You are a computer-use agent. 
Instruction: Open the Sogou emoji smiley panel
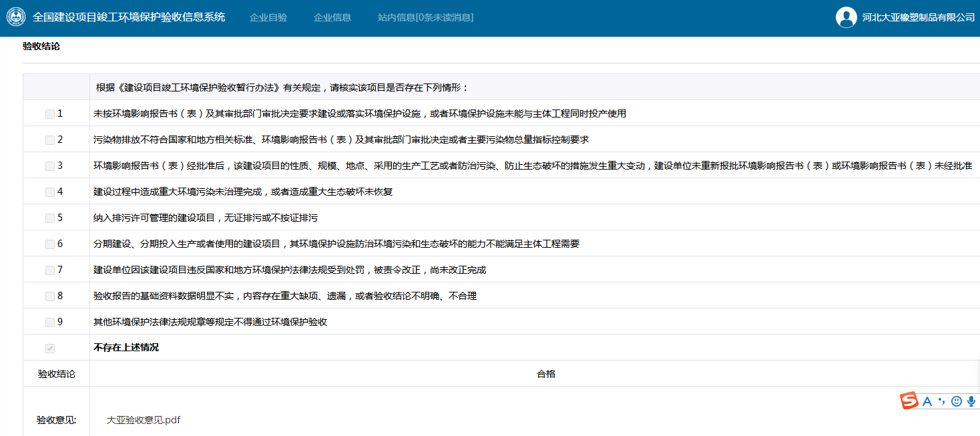(x=956, y=401)
